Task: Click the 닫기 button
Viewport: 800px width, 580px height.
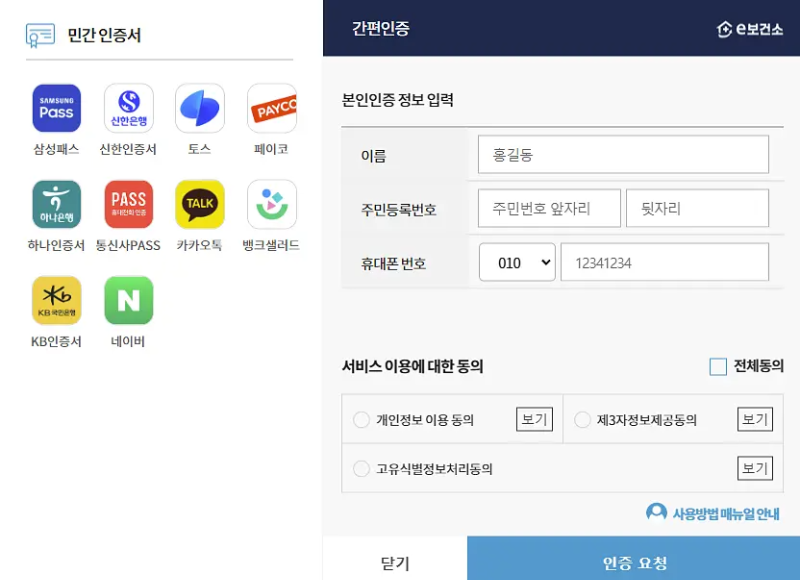Action: point(394,561)
